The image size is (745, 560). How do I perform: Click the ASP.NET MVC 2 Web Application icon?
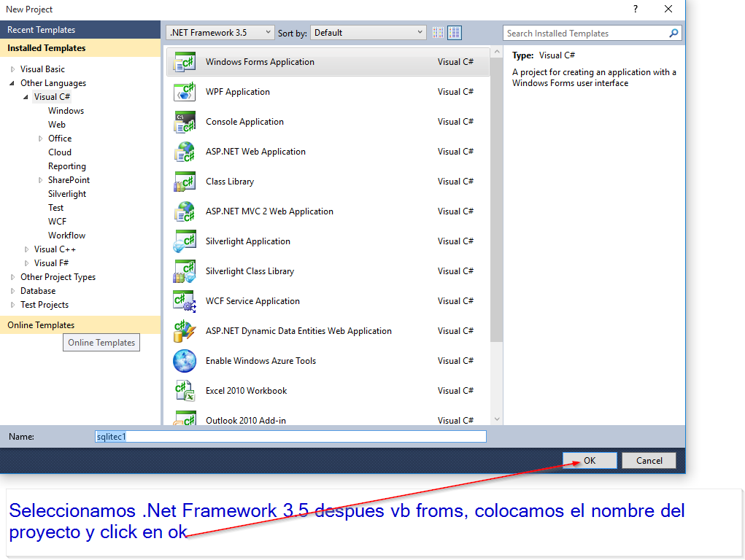click(x=185, y=211)
